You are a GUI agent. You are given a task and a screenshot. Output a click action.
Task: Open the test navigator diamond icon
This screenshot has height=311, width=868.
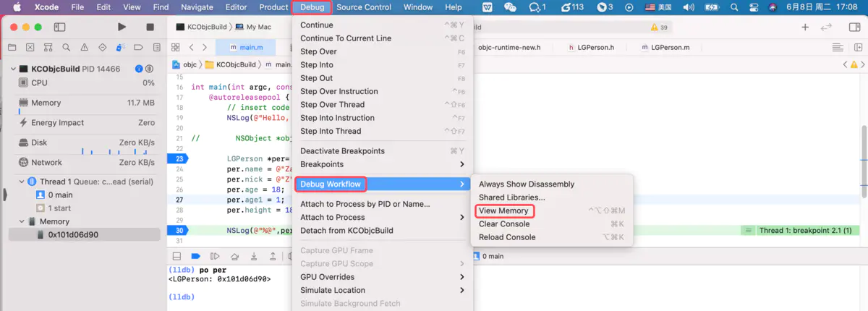pos(102,47)
